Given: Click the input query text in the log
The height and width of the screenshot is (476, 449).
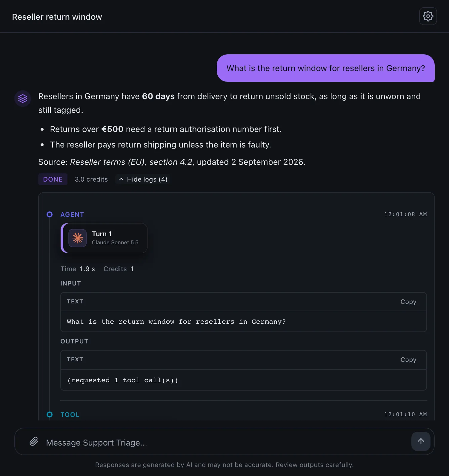Looking at the screenshot, I should [x=176, y=322].
